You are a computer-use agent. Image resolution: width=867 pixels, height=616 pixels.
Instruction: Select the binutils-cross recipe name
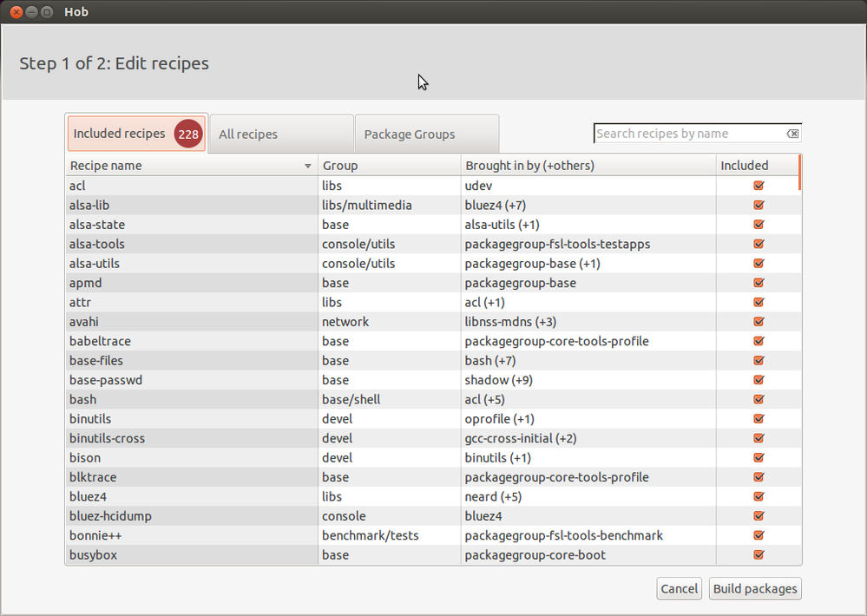pos(107,438)
